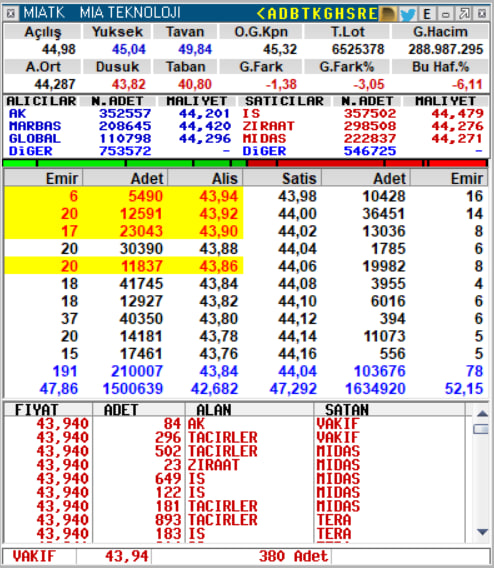Click the G.Hacim value 288.987.295

[x=446, y=49]
